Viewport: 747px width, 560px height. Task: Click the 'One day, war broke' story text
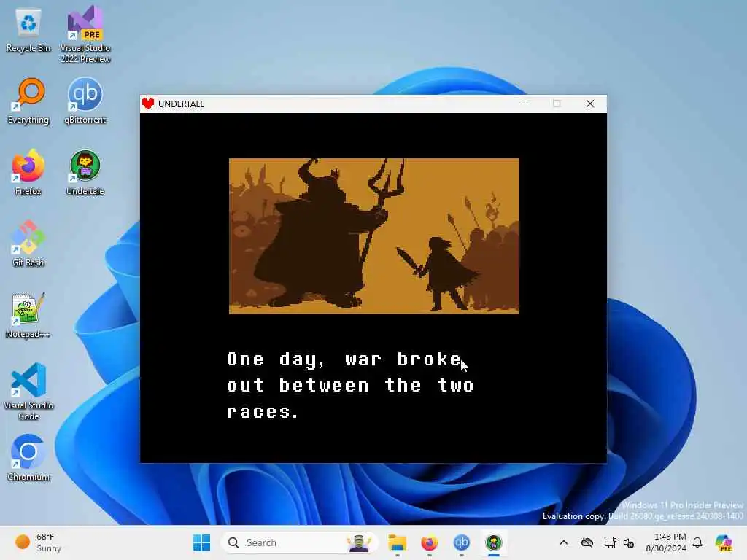pos(344,359)
